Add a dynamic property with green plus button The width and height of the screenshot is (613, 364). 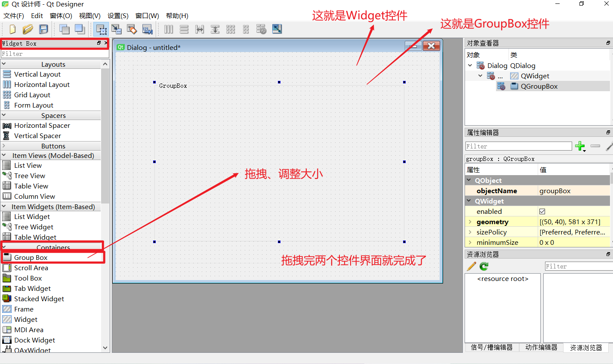coord(581,146)
